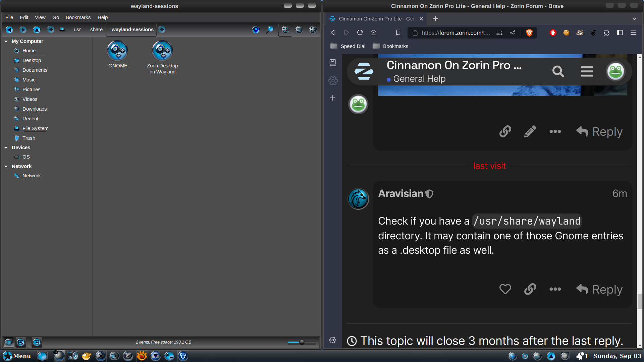Open forum search magnifier icon
The image size is (644, 362).
(x=558, y=71)
